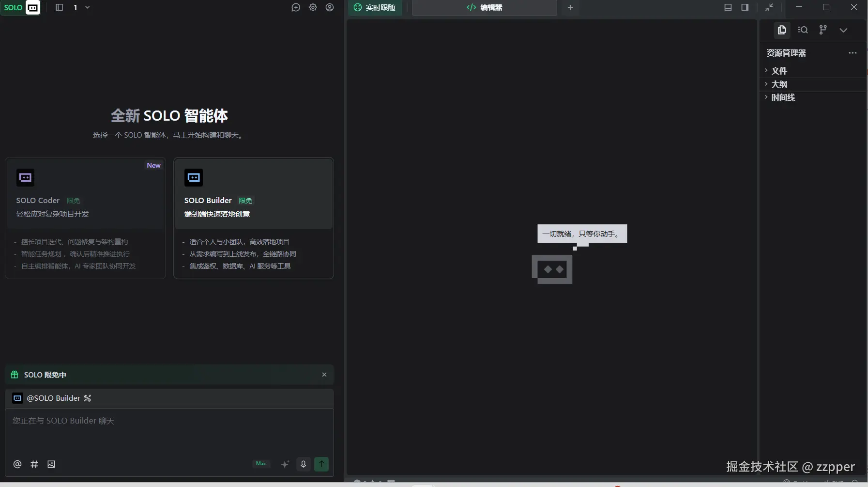The width and height of the screenshot is (868, 487).
Task: Click the New badge on the SOLO Coder card
Action: [153, 165]
